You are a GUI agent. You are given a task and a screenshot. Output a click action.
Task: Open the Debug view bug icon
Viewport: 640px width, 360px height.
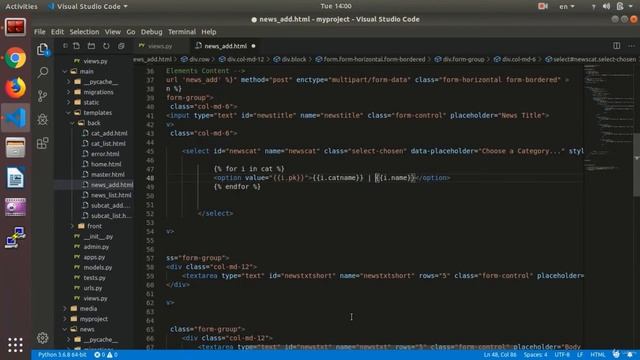point(42,120)
